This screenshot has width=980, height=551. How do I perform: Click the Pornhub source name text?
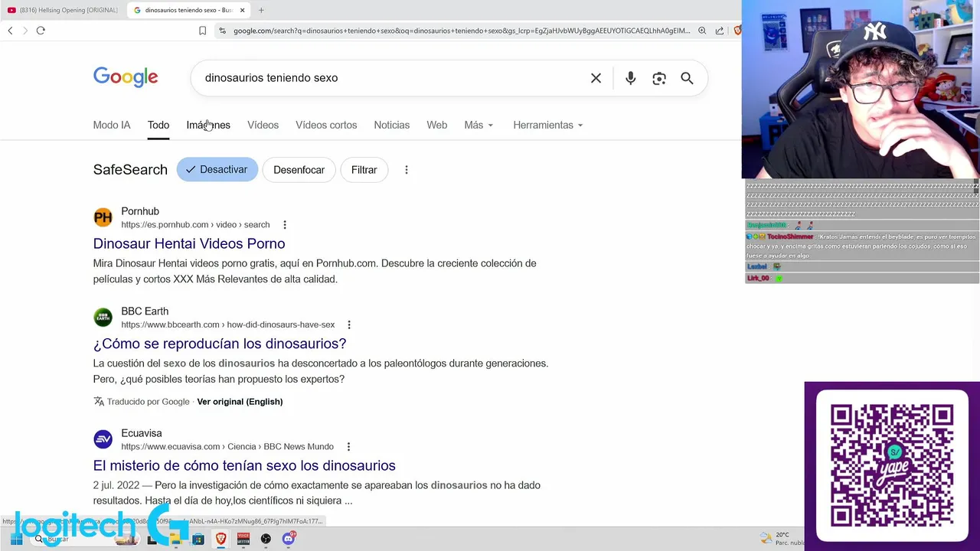coord(140,211)
